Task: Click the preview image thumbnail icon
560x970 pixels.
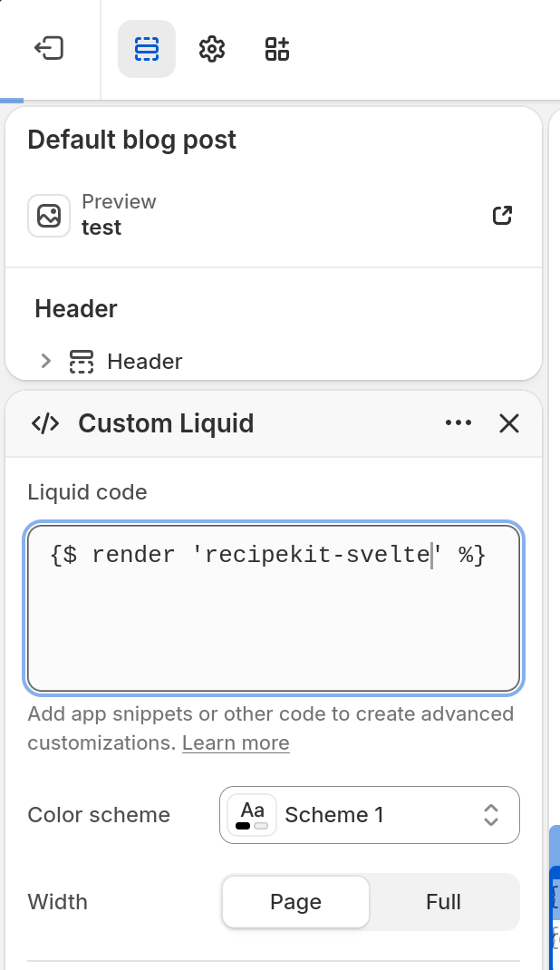Action: pos(49,215)
